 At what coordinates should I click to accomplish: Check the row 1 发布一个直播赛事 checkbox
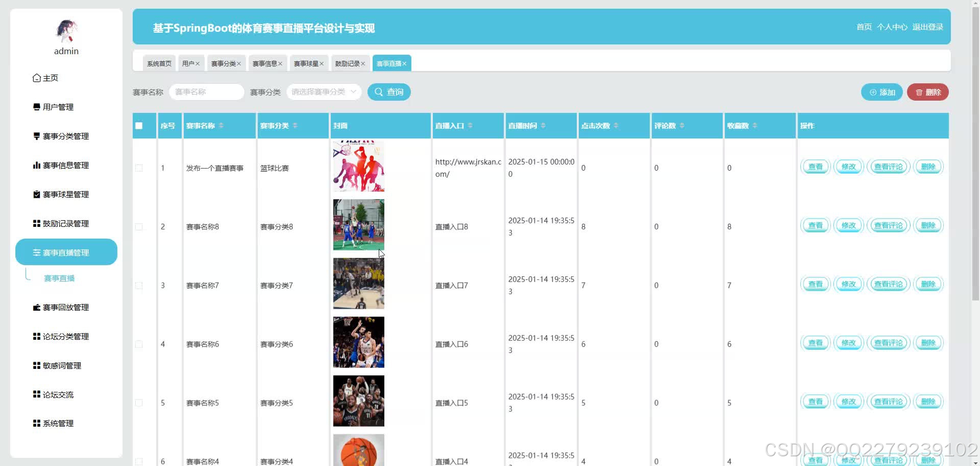coord(139,168)
